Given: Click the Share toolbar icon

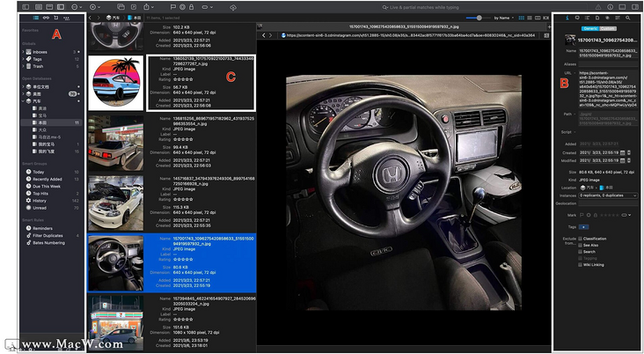Looking at the screenshot, I should [x=149, y=7].
